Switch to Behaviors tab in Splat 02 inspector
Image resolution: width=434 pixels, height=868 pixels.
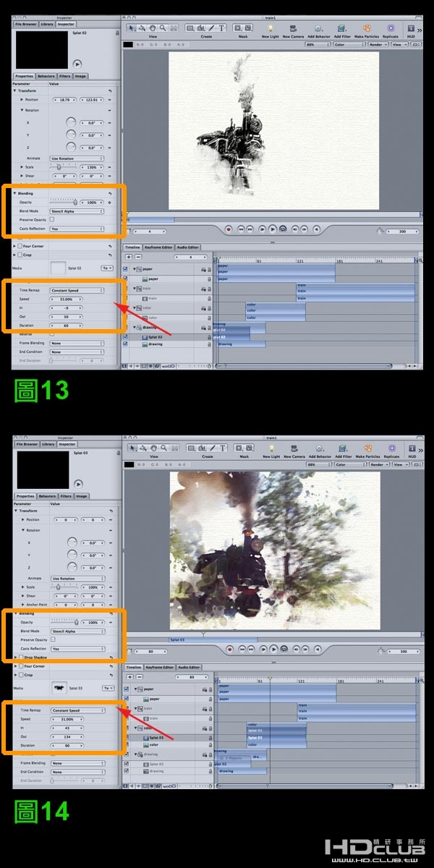point(46,76)
